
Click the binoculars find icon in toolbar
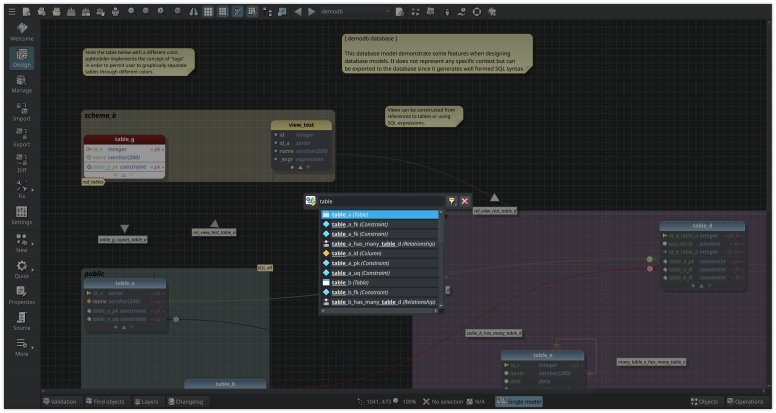(194, 11)
